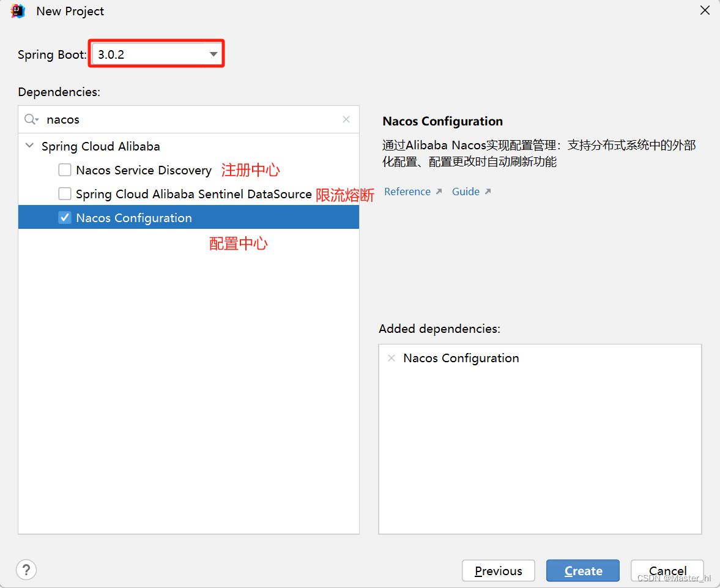Click the Guide external arrow icon

[x=488, y=192]
